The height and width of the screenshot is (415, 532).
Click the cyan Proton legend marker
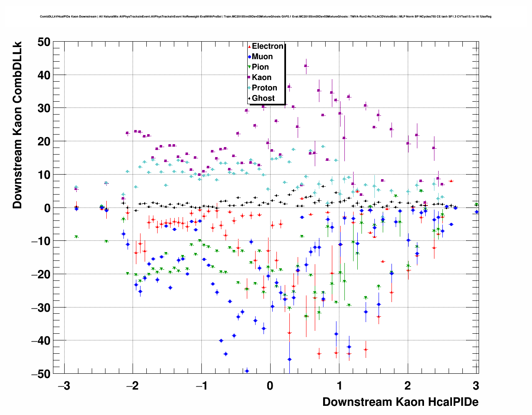coord(249,88)
